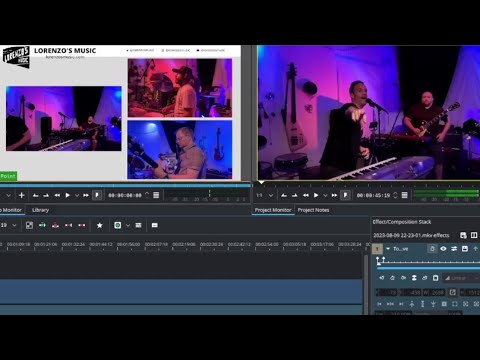
Task: Rewind playback in the clip monitor
Action: click(57, 195)
